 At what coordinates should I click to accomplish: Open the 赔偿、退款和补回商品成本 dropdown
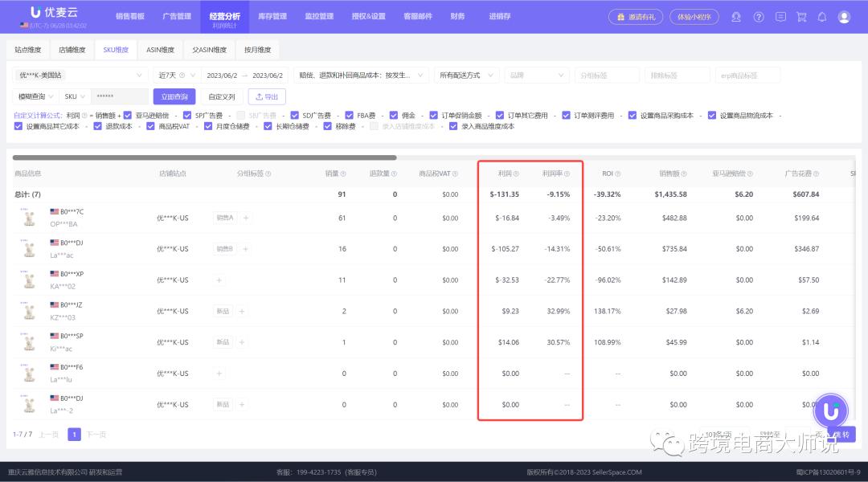tap(361, 76)
